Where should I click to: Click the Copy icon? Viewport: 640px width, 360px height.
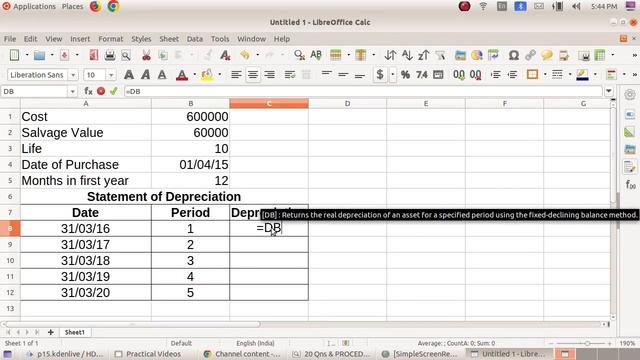pyautogui.click(x=163, y=55)
